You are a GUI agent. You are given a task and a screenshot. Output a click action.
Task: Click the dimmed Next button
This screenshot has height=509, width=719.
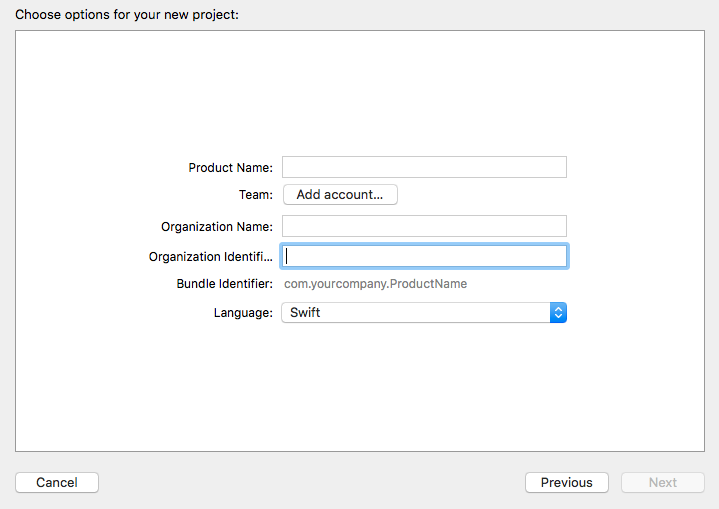(663, 482)
